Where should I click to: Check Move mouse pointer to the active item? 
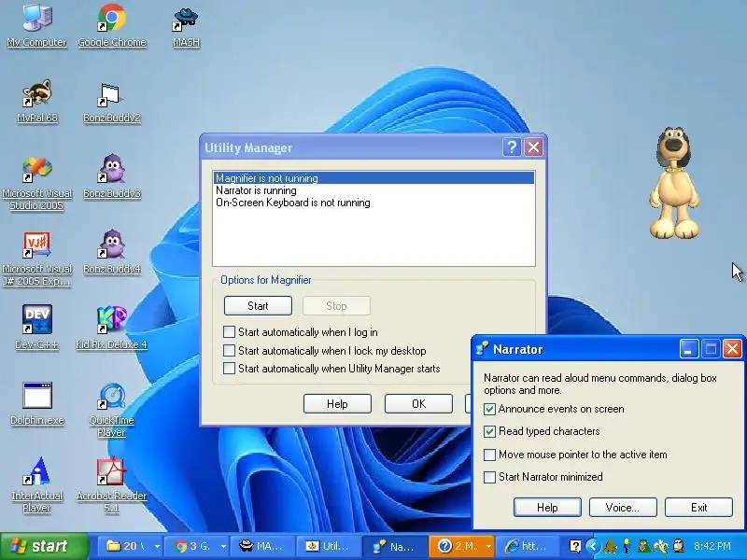489,455
